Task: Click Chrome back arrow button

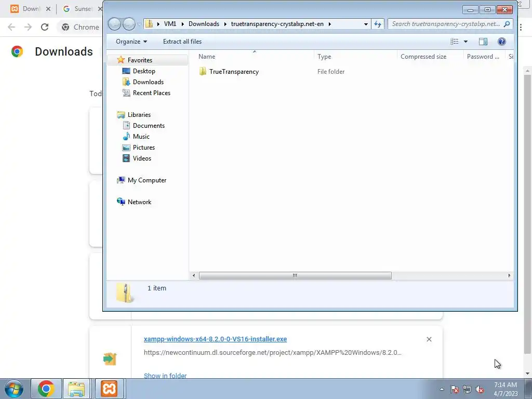Action: 11,27
